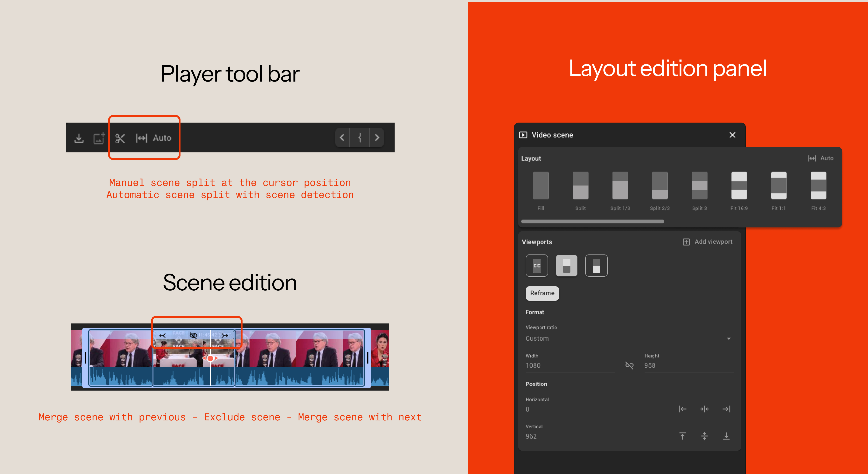Toggle exclude scene eye icon
The height and width of the screenshot is (474, 868).
pos(193,335)
